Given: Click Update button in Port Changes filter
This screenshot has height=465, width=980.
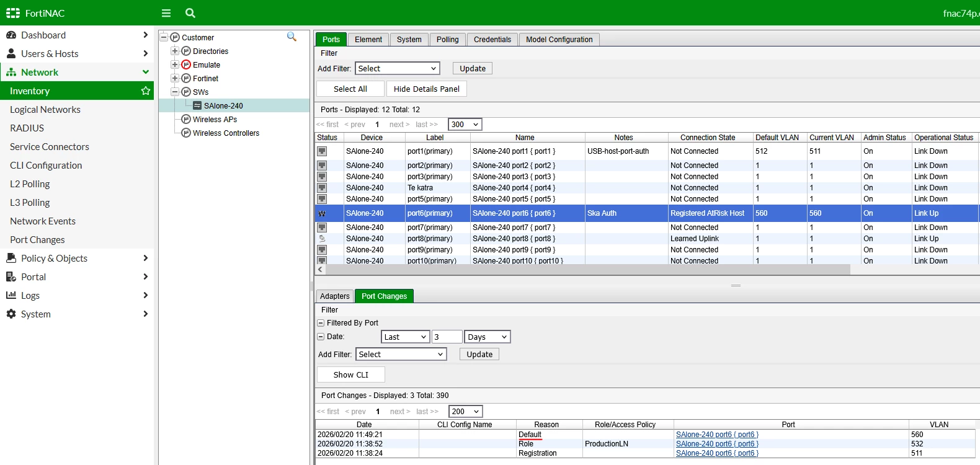Looking at the screenshot, I should coord(479,355).
